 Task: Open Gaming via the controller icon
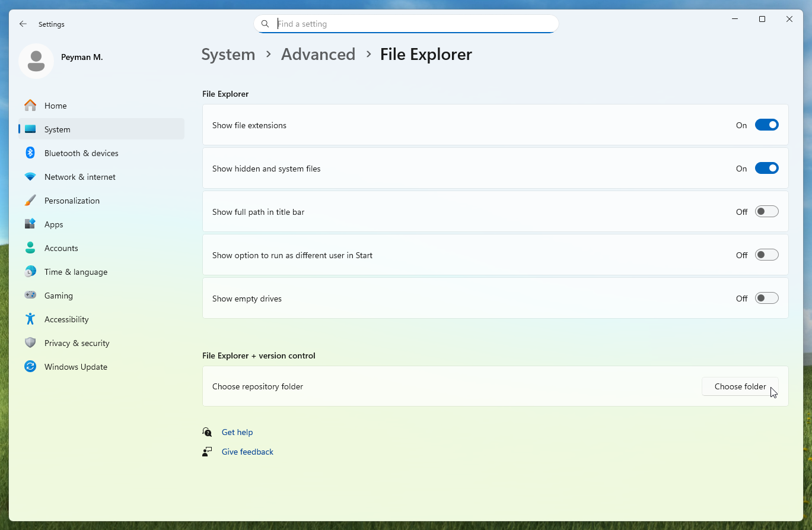click(30, 296)
